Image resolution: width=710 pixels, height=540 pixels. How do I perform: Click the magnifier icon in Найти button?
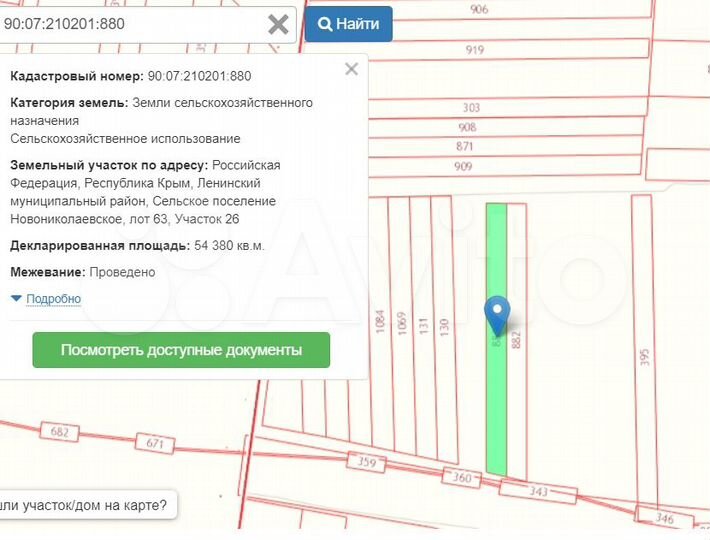point(325,24)
